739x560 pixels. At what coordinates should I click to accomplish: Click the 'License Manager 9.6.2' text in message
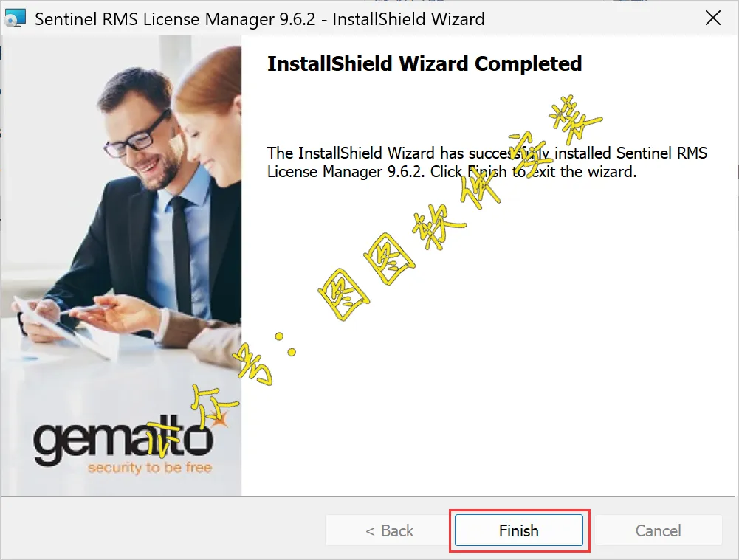click(346, 171)
